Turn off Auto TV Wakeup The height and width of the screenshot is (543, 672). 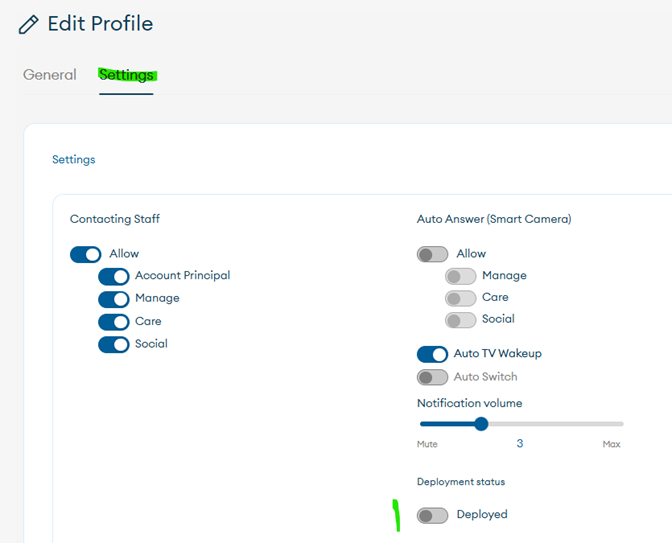tap(432, 354)
